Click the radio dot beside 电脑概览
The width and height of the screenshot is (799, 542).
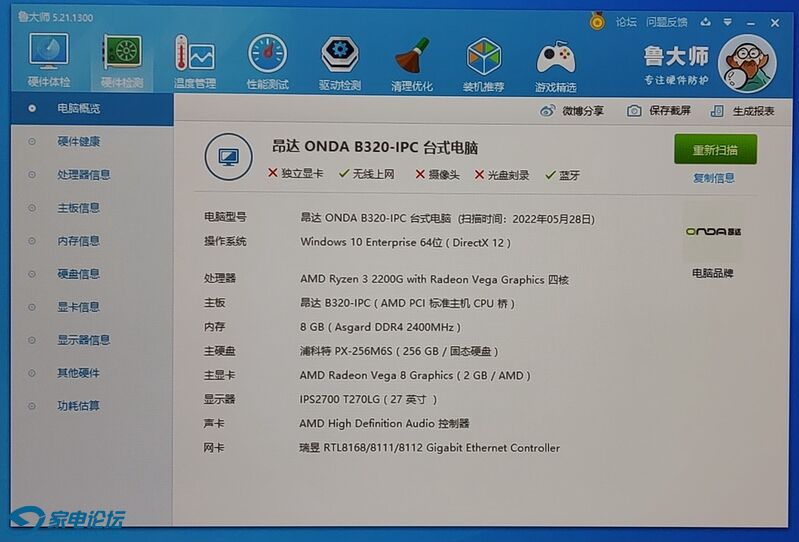32,108
